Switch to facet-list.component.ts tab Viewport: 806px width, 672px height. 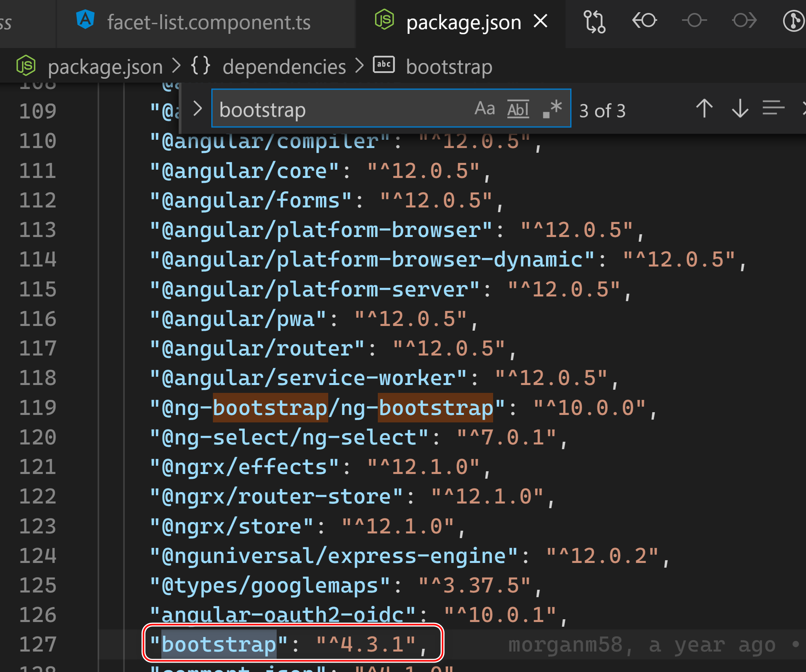click(209, 22)
